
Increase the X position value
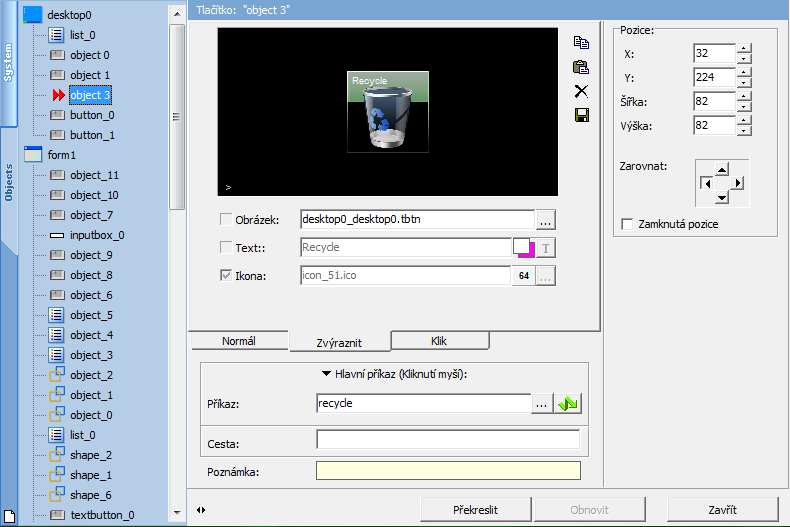(x=744, y=48)
